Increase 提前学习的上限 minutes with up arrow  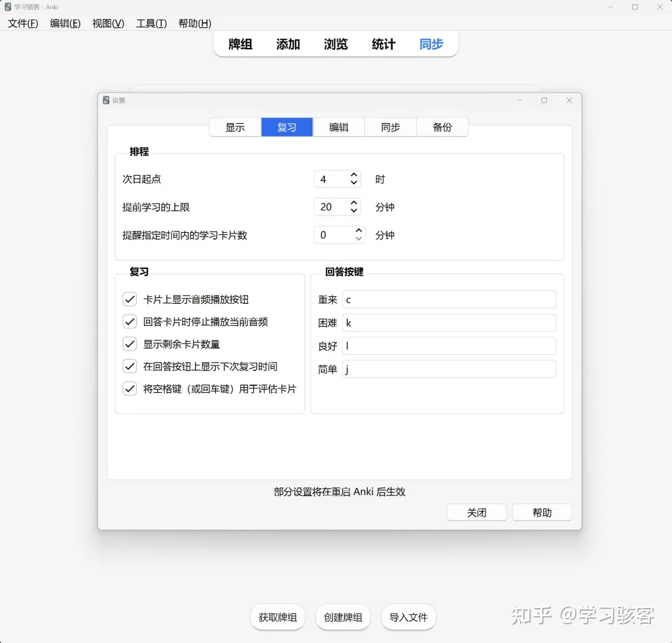354,203
